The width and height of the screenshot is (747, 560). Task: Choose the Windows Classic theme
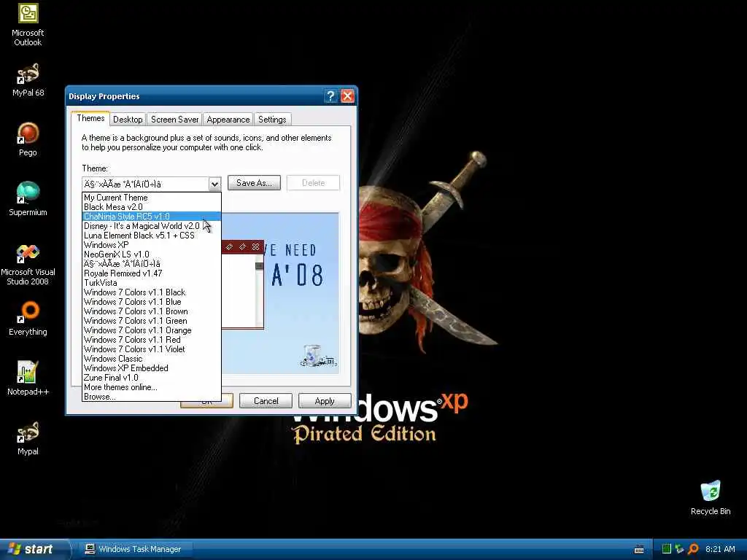tap(152, 359)
